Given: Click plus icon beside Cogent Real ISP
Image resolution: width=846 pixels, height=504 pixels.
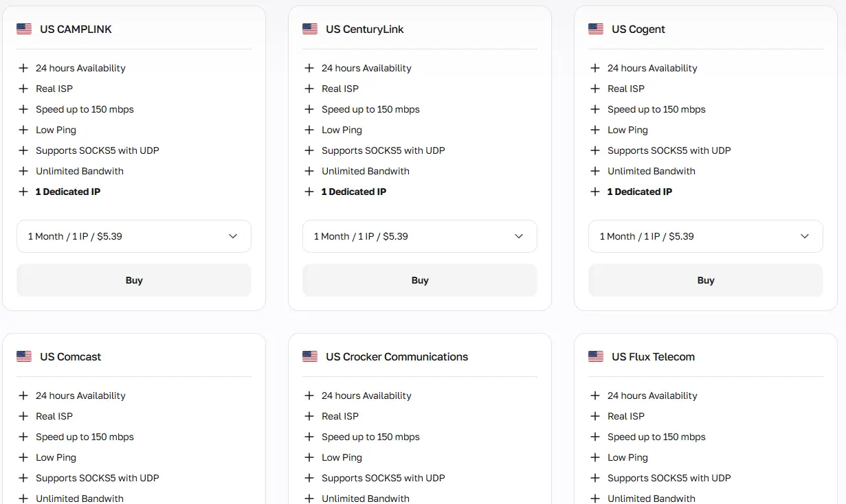Looking at the screenshot, I should [595, 89].
